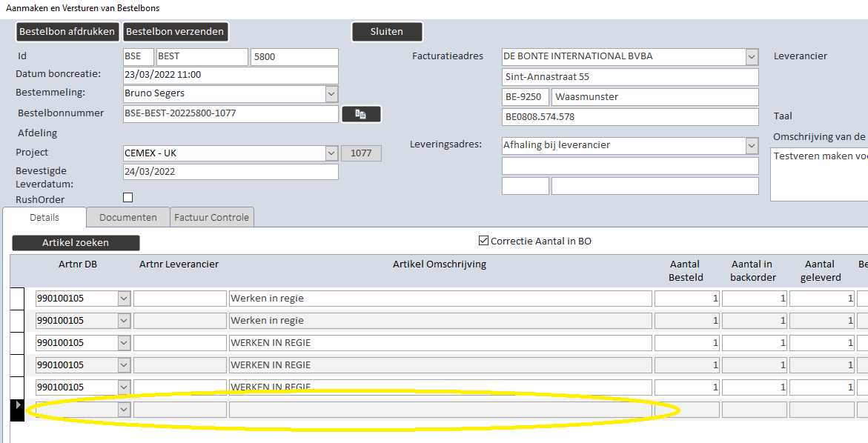Switch to the Documenten tab
Viewport: 868px width, 443px height.
(x=128, y=217)
